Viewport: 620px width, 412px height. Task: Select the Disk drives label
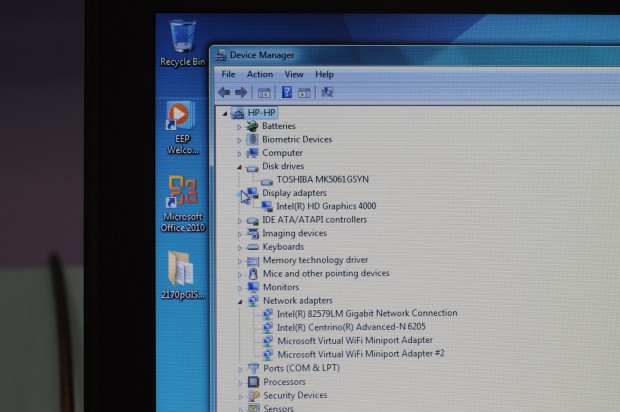point(283,166)
